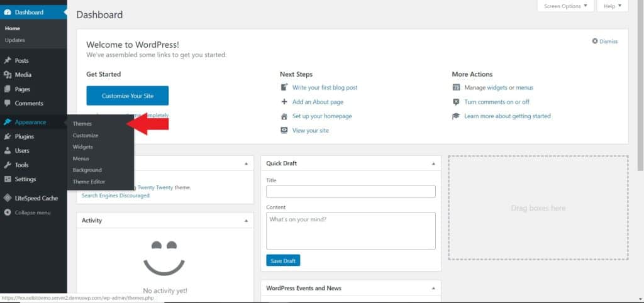Click the Plugins plug icon
The image size is (644, 303).
pyautogui.click(x=8, y=136)
